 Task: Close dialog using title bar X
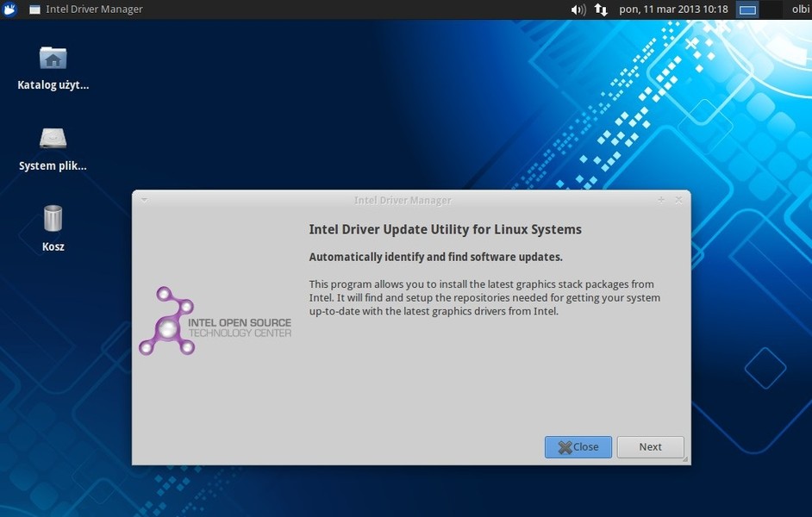tap(678, 200)
